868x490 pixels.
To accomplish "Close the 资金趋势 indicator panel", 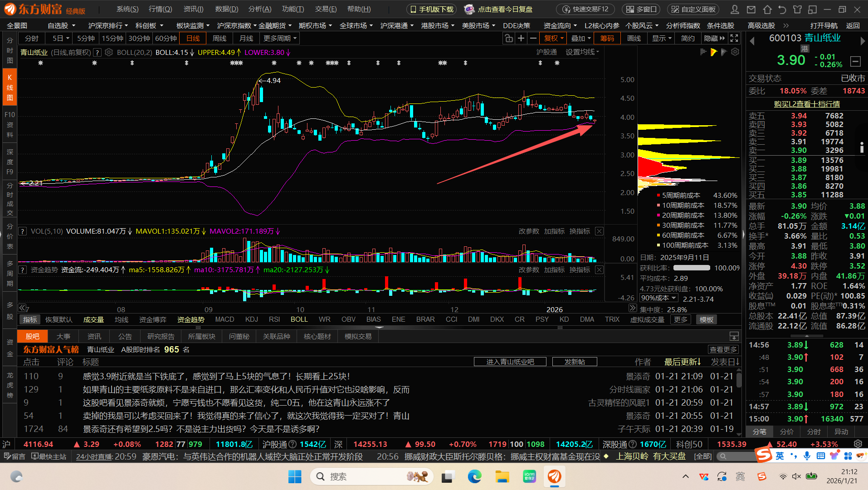I will [x=599, y=269].
